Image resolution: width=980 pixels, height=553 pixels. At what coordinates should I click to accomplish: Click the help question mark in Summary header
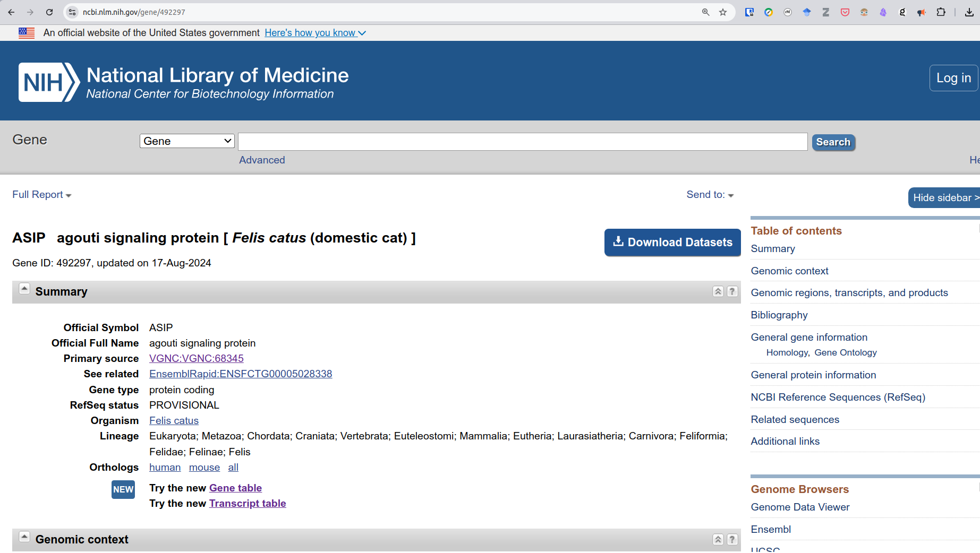732,291
